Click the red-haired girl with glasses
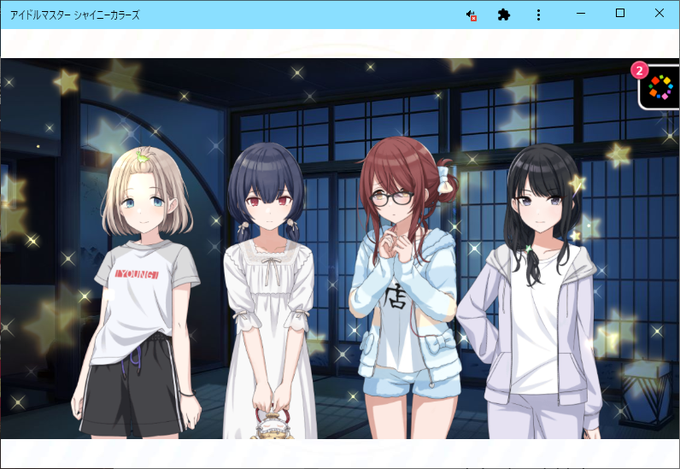680x469 pixels. pos(405,287)
